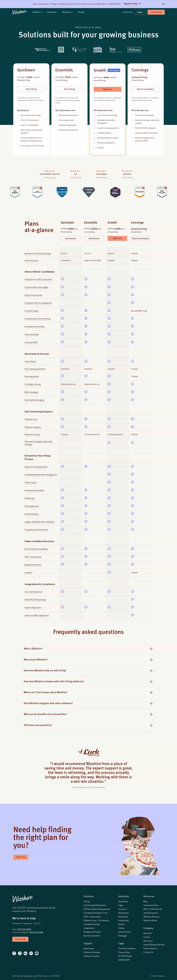
Task: Click the Facebook icon in the footer
Action: [14, 953]
